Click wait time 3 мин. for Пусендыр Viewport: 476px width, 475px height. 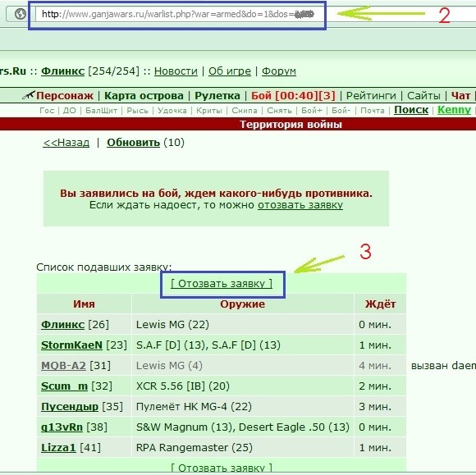pos(375,407)
